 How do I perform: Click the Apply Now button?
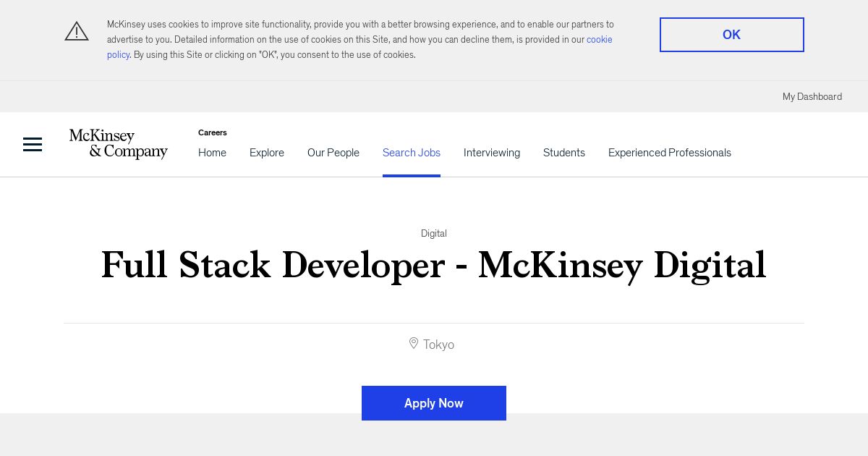434,403
